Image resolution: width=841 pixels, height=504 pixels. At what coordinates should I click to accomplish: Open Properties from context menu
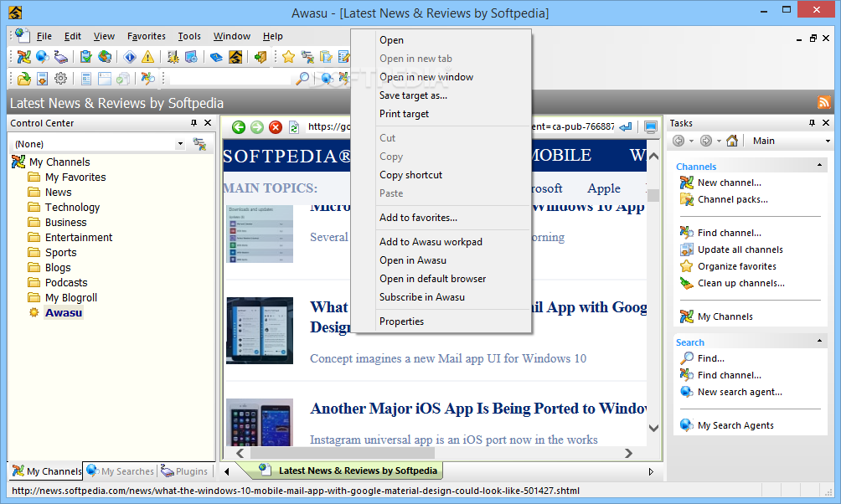click(x=401, y=321)
